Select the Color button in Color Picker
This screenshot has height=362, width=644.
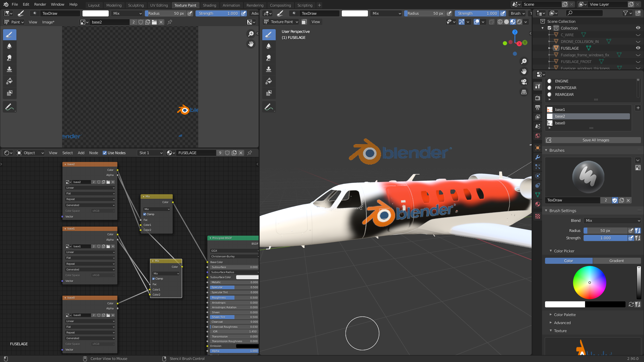pyautogui.click(x=569, y=261)
